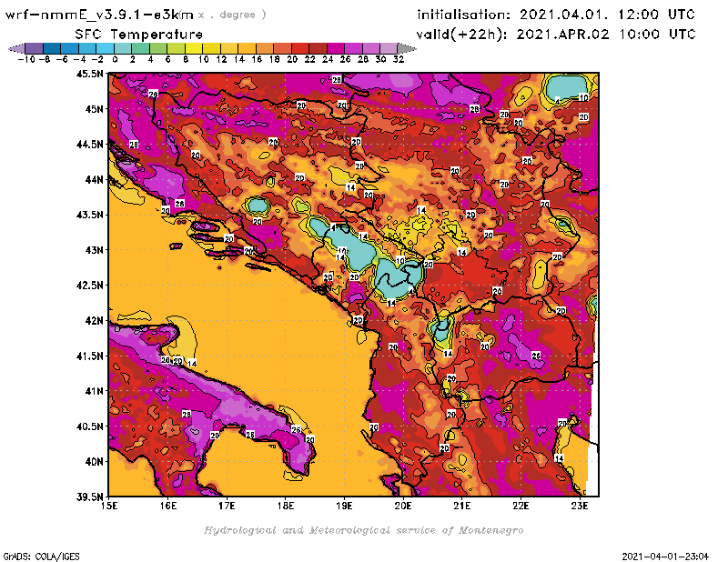Click the 45.5N latitude label
The height and width of the screenshot is (562, 728).
[90, 74]
